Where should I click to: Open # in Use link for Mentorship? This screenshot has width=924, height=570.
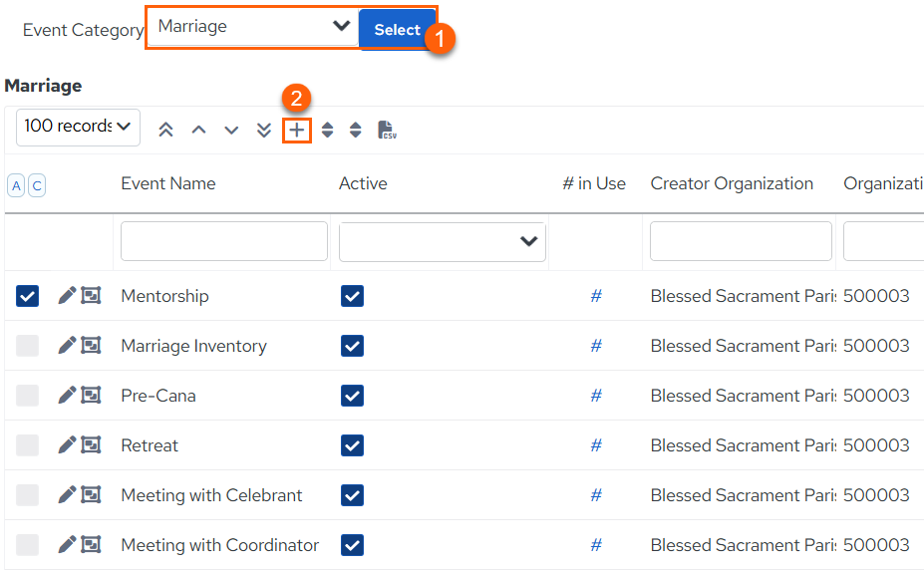pos(596,296)
